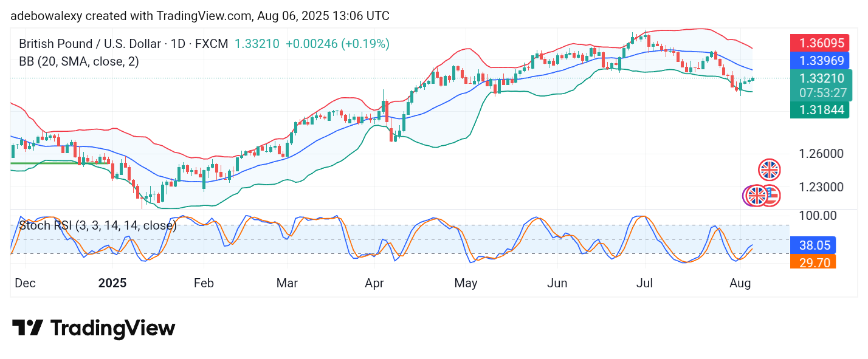Click the combined GBP/USD flags icon

(762, 196)
